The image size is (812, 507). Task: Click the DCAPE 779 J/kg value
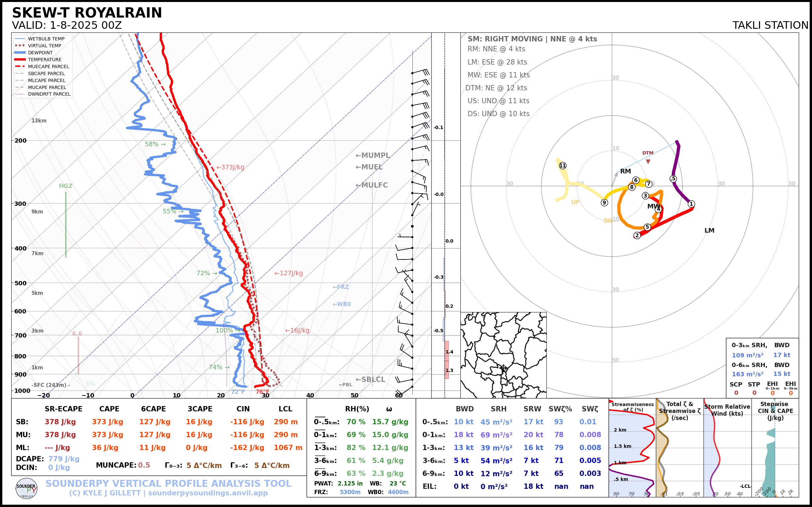click(64, 459)
